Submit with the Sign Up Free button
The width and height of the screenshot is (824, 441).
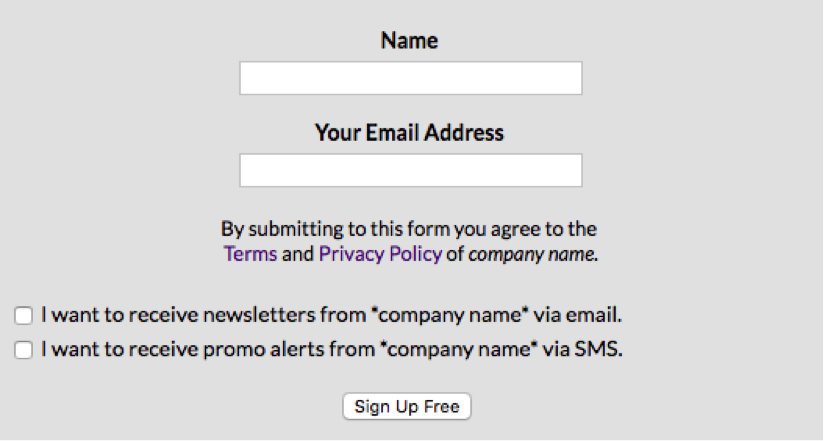(407, 406)
